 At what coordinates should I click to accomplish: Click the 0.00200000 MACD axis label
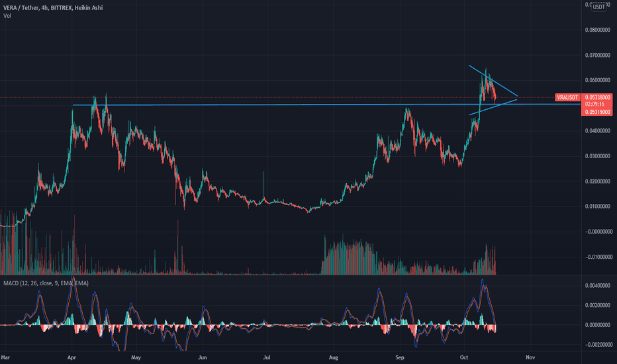coord(598,305)
